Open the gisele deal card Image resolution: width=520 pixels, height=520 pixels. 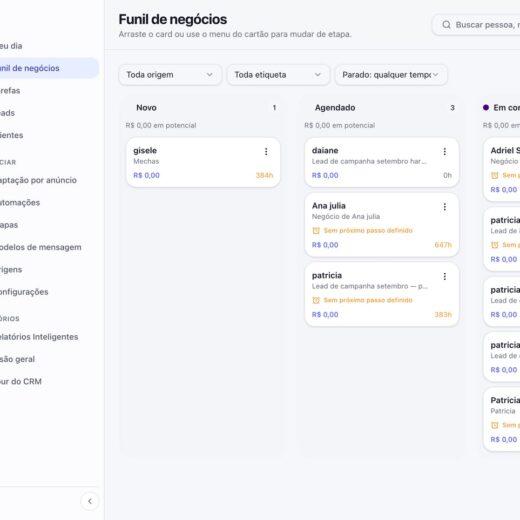point(203,162)
